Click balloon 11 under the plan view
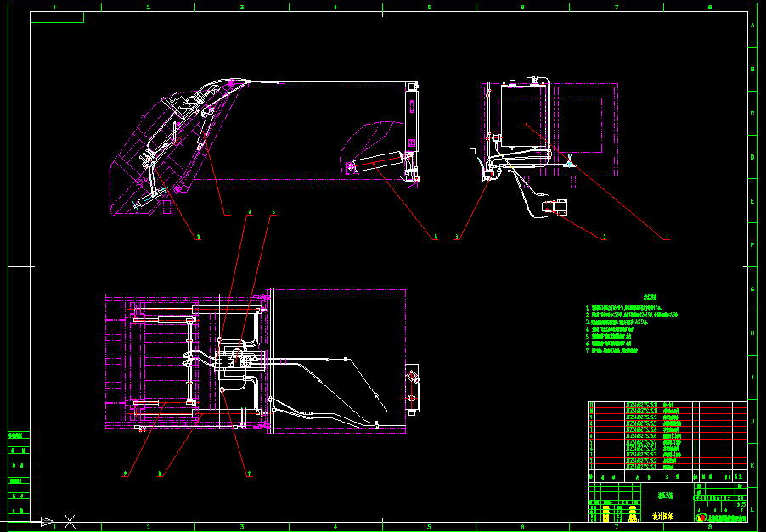Screen dimensions: 766x532 click(250, 473)
